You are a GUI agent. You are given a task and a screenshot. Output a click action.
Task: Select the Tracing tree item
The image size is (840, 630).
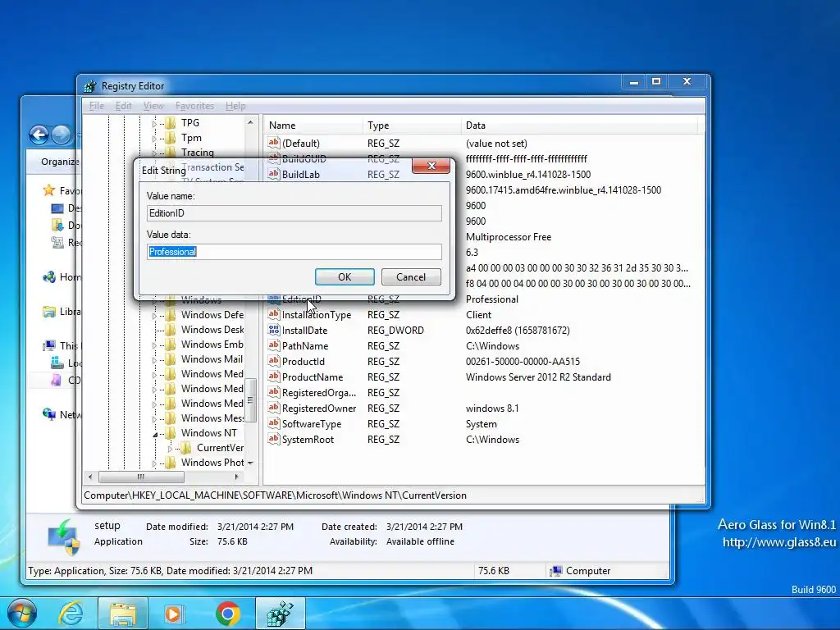197,153
